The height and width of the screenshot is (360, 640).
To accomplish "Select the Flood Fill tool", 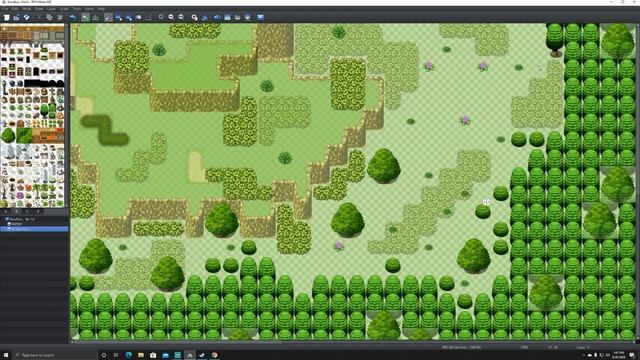I will (138, 17).
